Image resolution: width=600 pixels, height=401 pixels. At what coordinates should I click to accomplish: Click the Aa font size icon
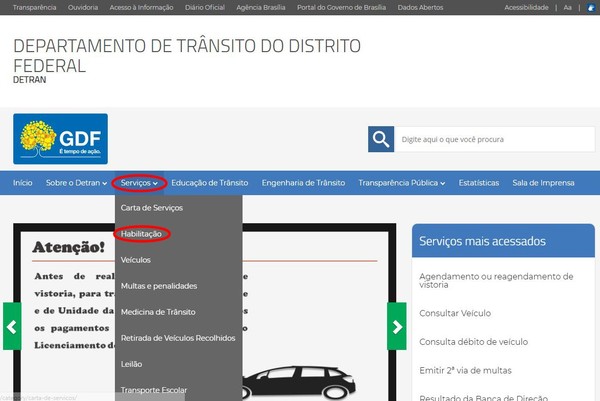tap(568, 6)
